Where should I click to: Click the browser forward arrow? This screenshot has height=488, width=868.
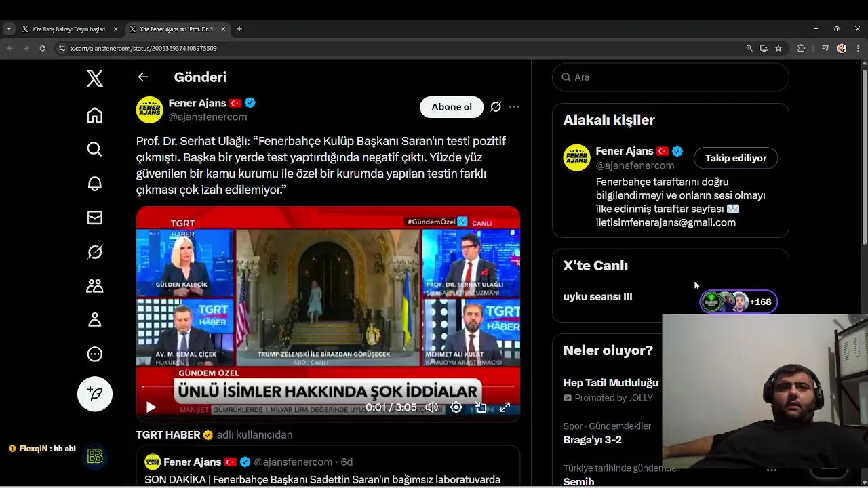point(26,48)
